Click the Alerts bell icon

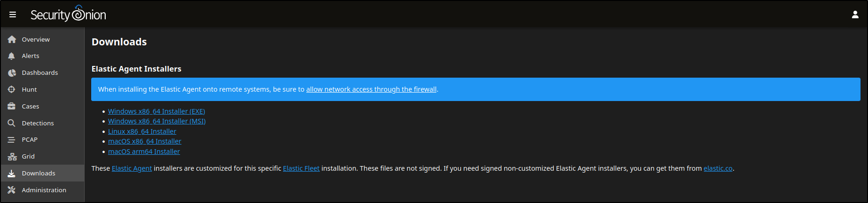tap(12, 56)
